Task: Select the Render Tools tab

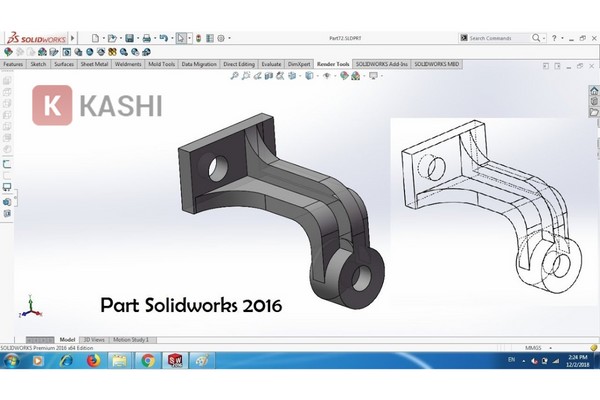Action: pos(333,64)
